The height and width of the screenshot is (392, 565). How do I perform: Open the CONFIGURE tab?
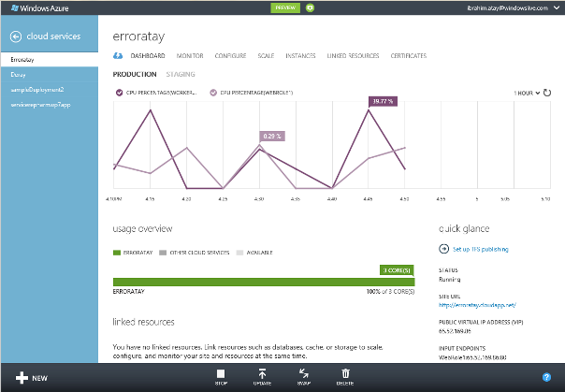pos(230,56)
